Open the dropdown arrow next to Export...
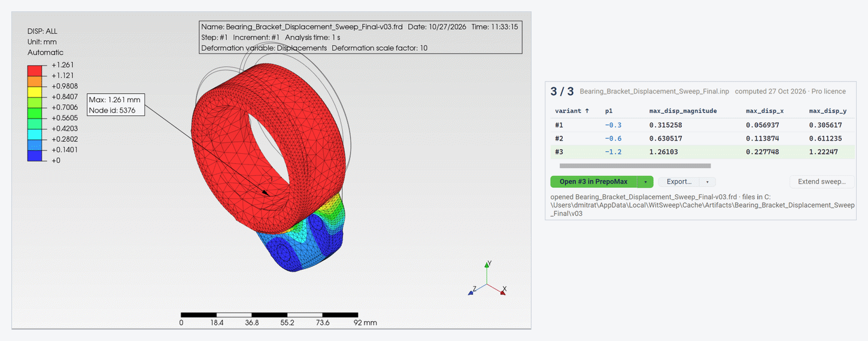868x341 pixels. (x=708, y=181)
